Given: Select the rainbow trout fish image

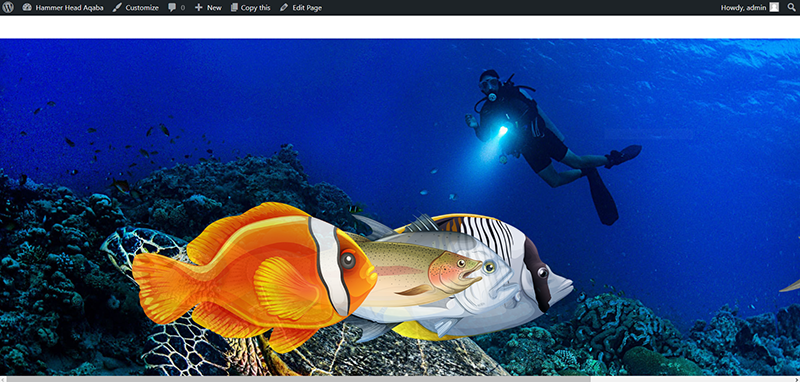Looking at the screenshot, I should [x=418, y=273].
